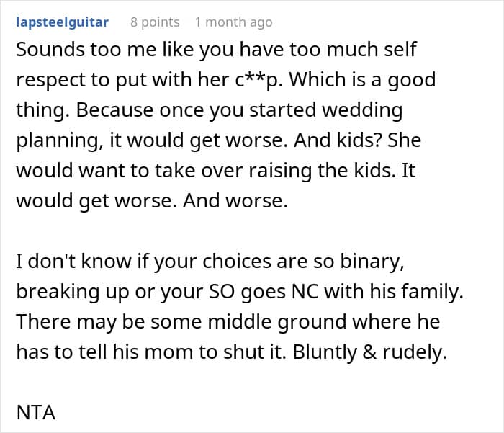The image size is (504, 433).
Task: Click the phrase Bluntly & rudely
Action: 369,352
